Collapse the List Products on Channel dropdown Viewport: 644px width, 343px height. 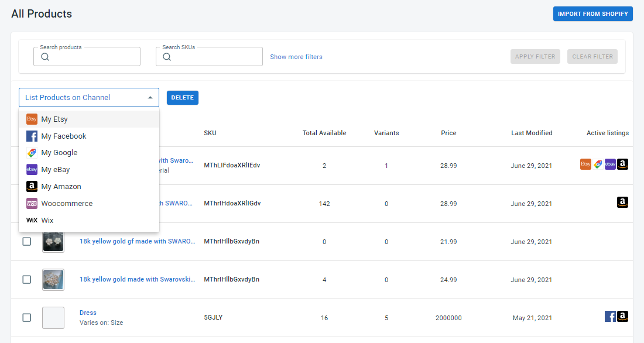(89, 97)
